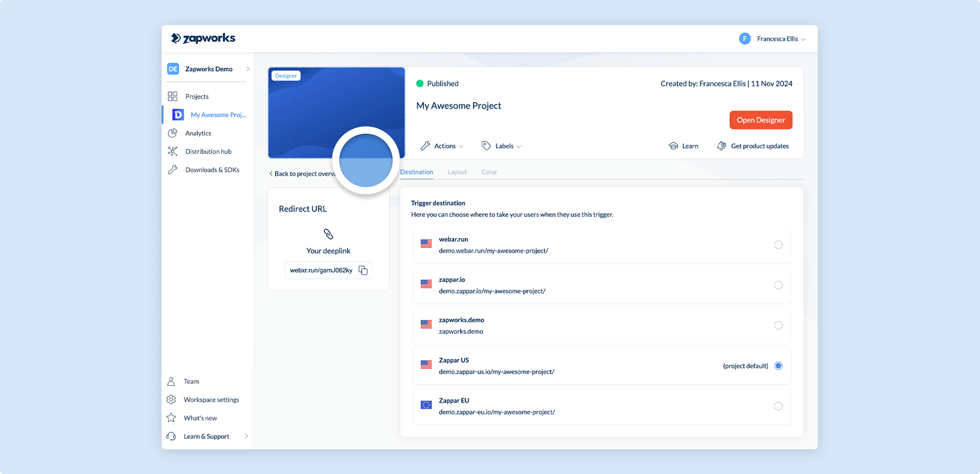The image size is (980, 474).
Task: Click the Distribution hub sidebar icon
Action: (173, 152)
